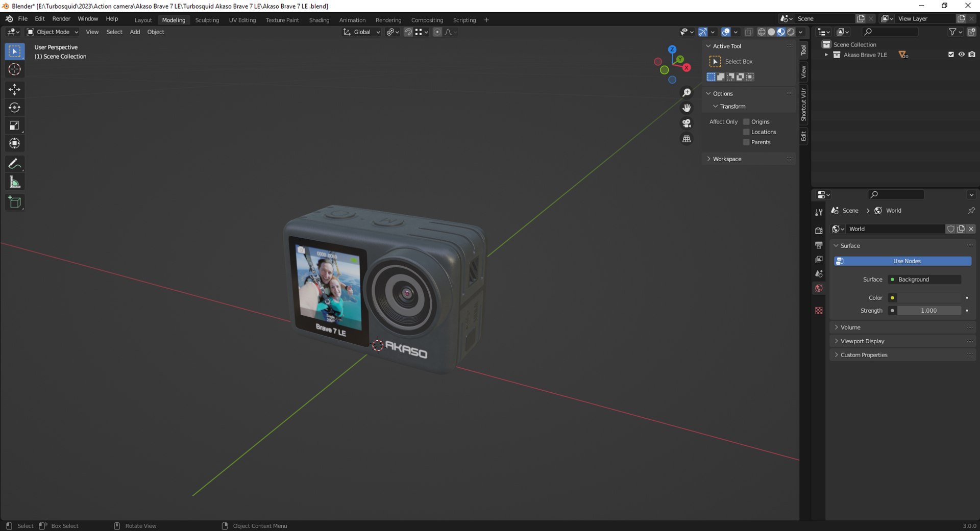
Task: Toggle proportional editing icon
Action: [437, 32]
